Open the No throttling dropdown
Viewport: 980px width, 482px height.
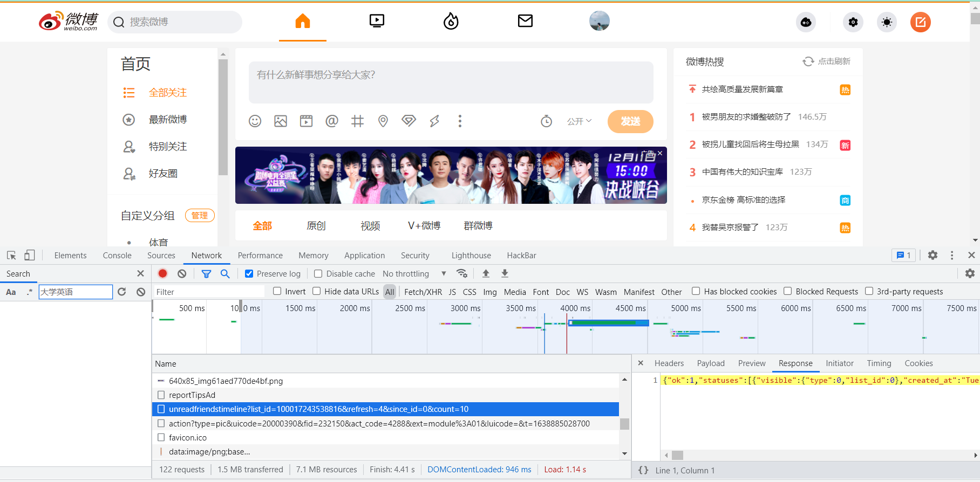[x=414, y=274]
